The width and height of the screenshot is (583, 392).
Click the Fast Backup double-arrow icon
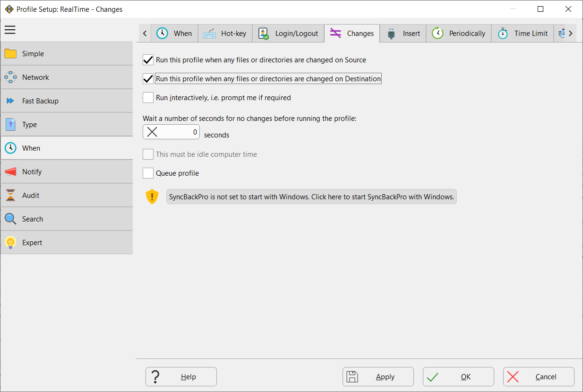point(10,101)
